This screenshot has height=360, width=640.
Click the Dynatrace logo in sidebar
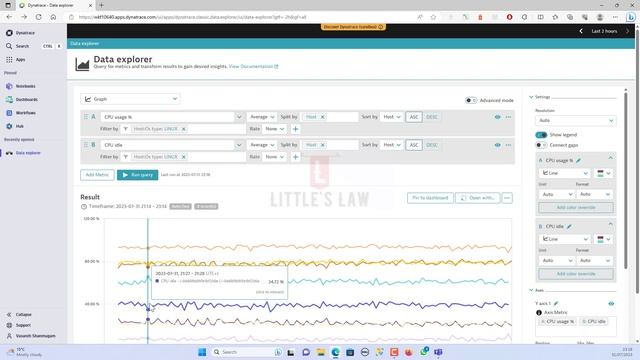[9, 33]
